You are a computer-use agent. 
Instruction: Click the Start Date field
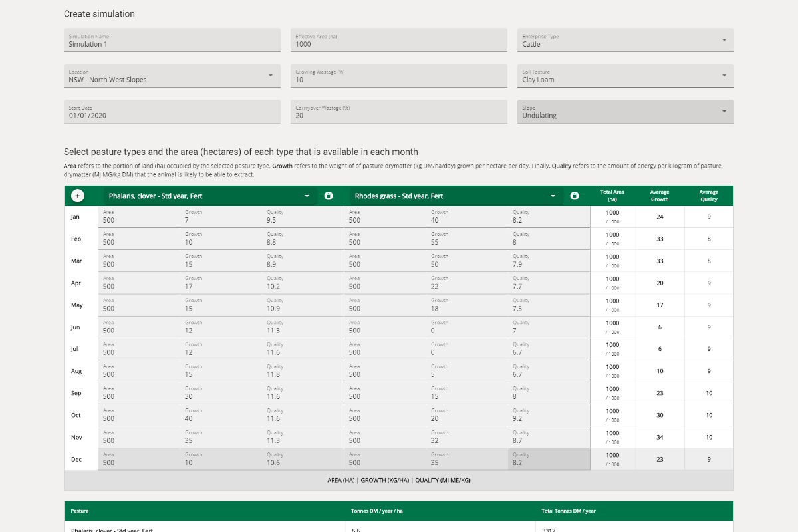pos(172,113)
